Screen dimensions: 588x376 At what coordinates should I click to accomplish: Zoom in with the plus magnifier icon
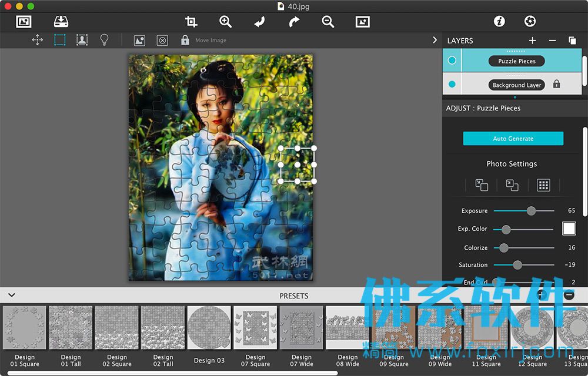(225, 22)
